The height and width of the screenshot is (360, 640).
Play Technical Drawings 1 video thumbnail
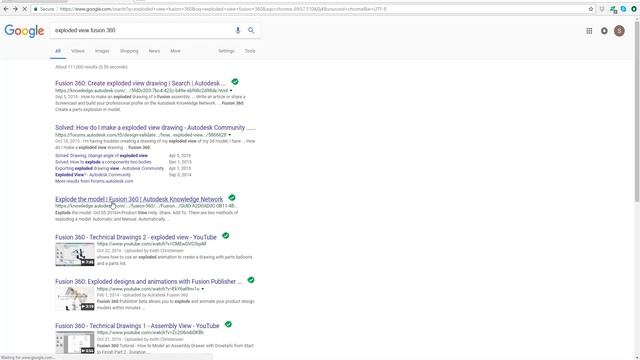[x=75, y=342]
